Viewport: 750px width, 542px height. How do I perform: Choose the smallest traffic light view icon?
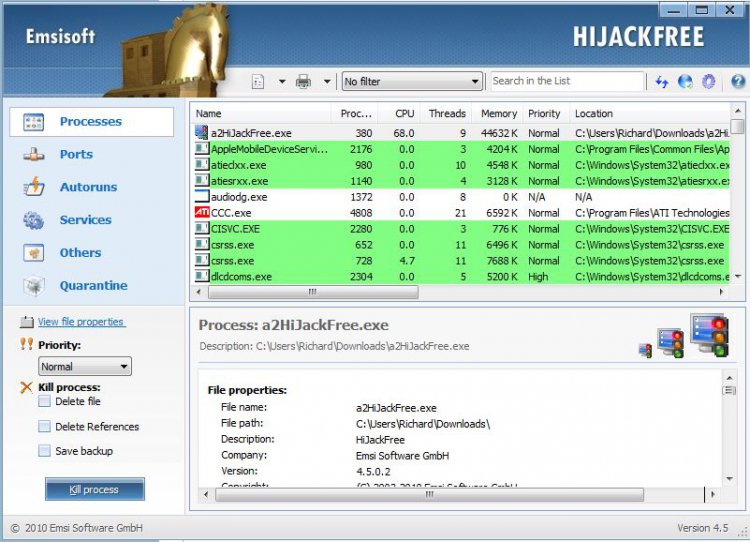coord(646,350)
